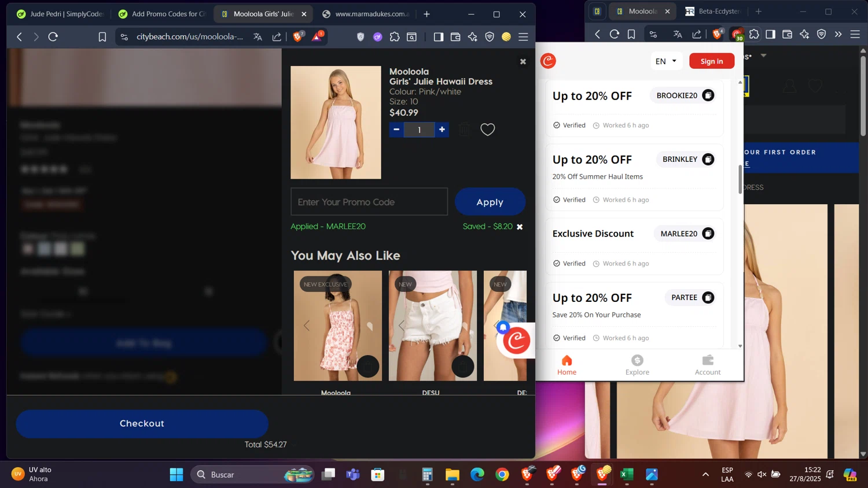
Task: Reload the citybeach page
Action: pos(53,36)
